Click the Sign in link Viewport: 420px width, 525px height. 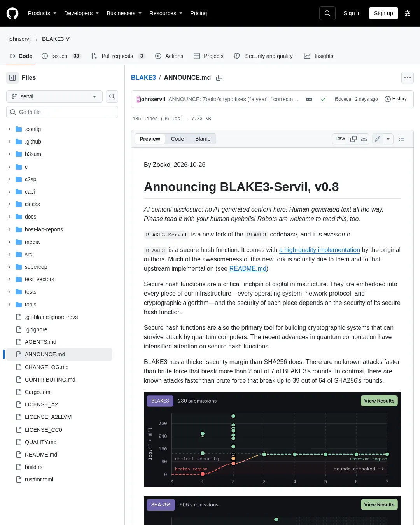pos(352,13)
